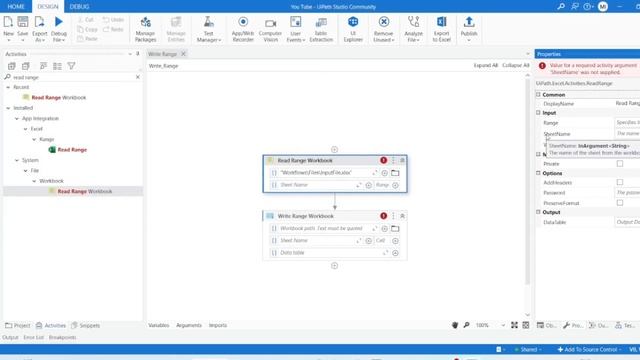
Task: Click the filter icon in Activities panel
Action: point(71,66)
